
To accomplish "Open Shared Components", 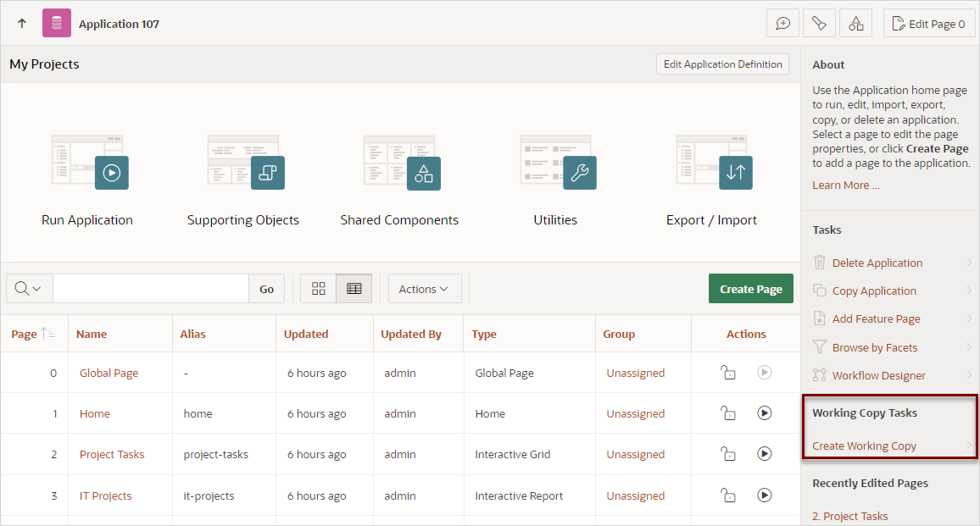I will click(399, 172).
